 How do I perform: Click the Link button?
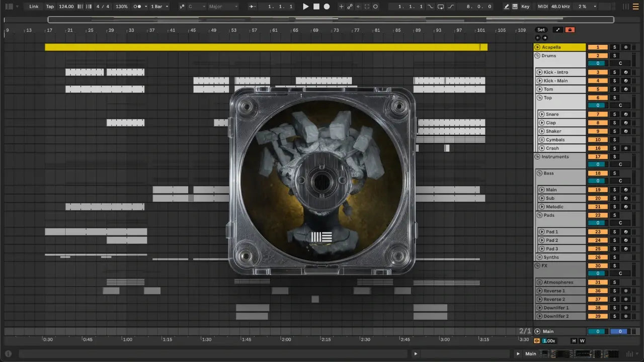click(x=34, y=7)
